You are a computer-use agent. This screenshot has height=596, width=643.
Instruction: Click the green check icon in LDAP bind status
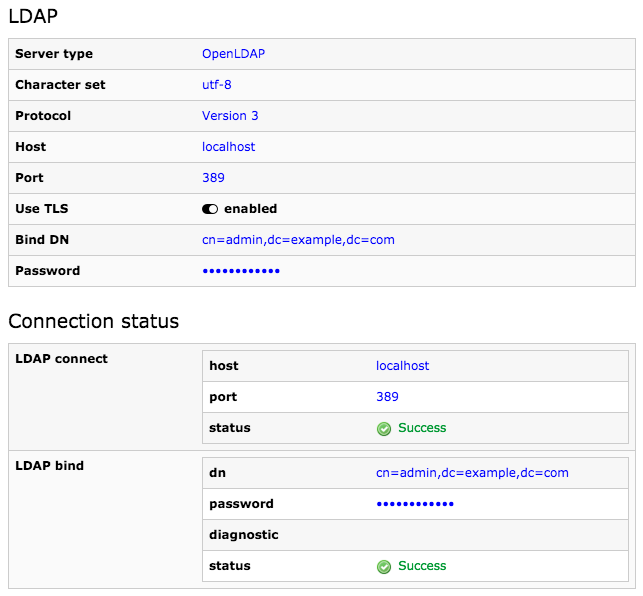pyautogui.click(x=383, y=566)
